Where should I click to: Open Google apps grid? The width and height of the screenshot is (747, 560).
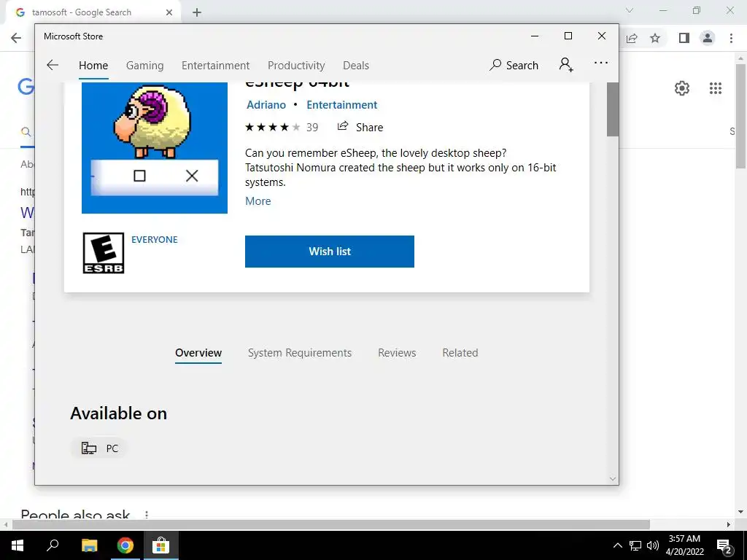coord(716,88)
